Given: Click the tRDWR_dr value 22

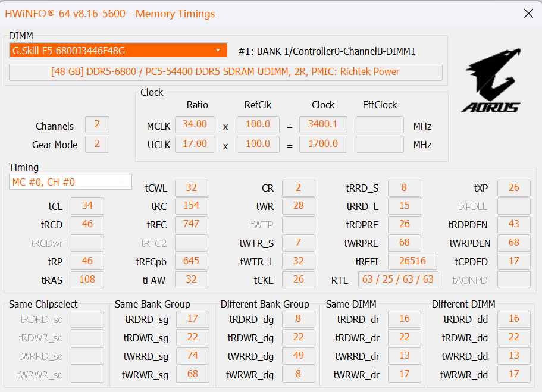Looking at the screenshot, I should (405, 337).
